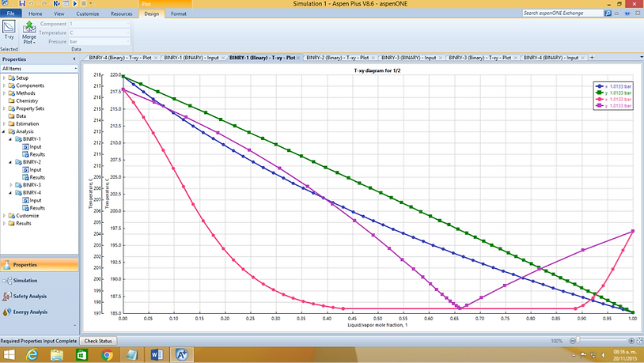This screenshot has height=363, width=644.
Task: Click the Redo arrow in quick access toolbar
Action: click(x=44, y=3)
